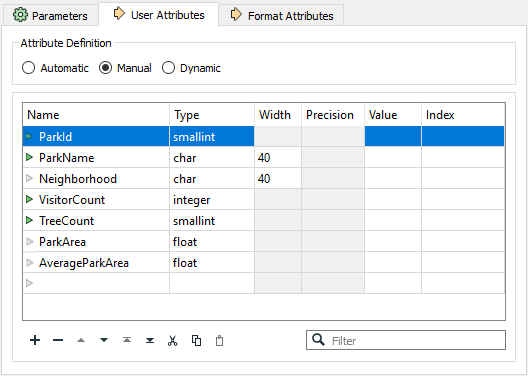Image resolution: width=528 pixels, height=376 pixels.
Task: Move attribute down one row
Action: (104, 340)
